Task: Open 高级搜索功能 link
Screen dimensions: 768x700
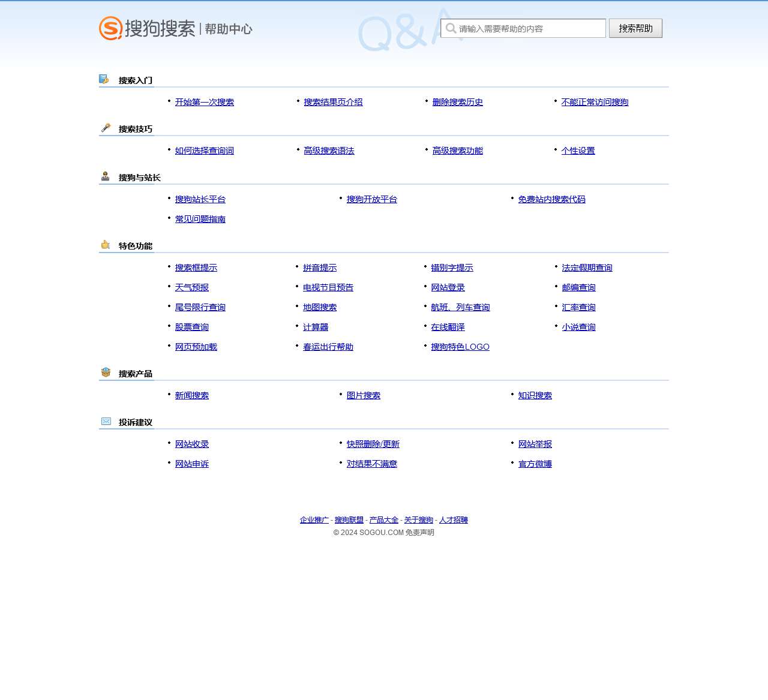Action: coord(458,151)
